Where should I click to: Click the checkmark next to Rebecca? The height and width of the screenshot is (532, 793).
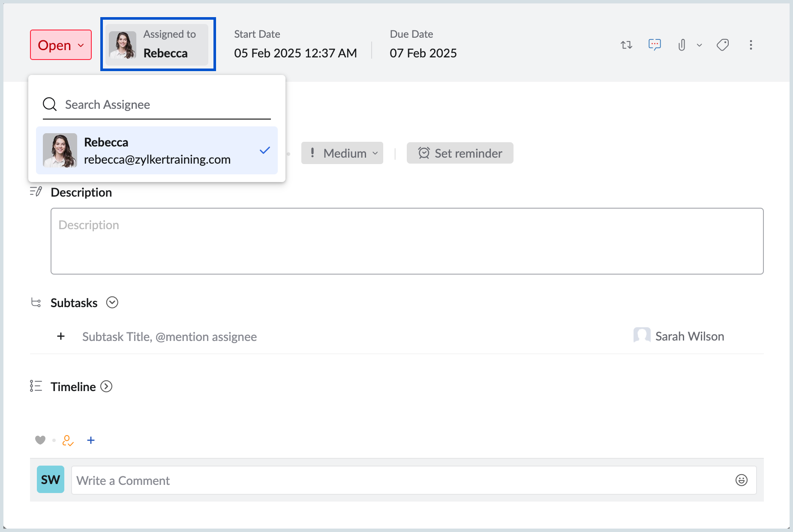[x=265, y=150]
